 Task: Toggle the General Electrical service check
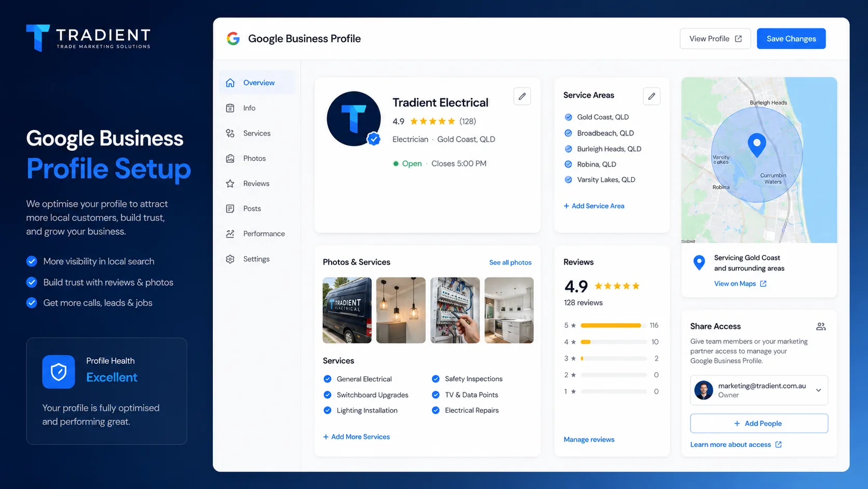(x=328, y=379)
